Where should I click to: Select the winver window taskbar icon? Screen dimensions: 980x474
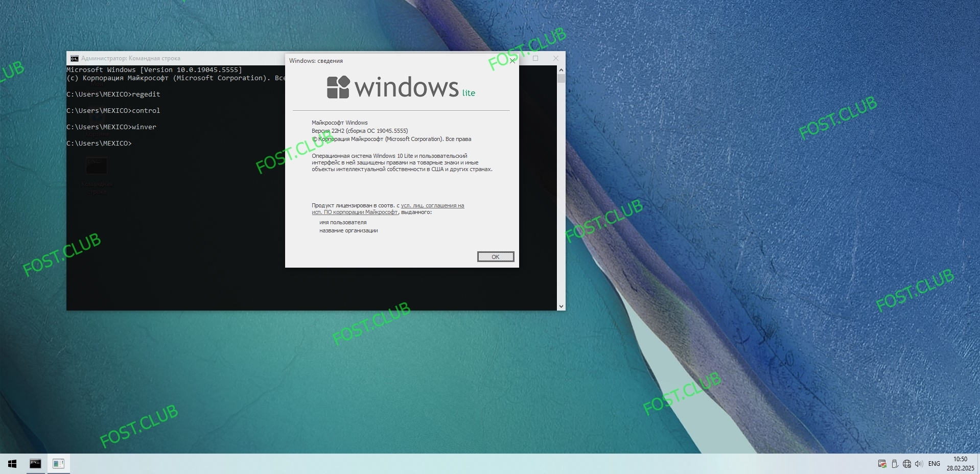coord(59,464)
